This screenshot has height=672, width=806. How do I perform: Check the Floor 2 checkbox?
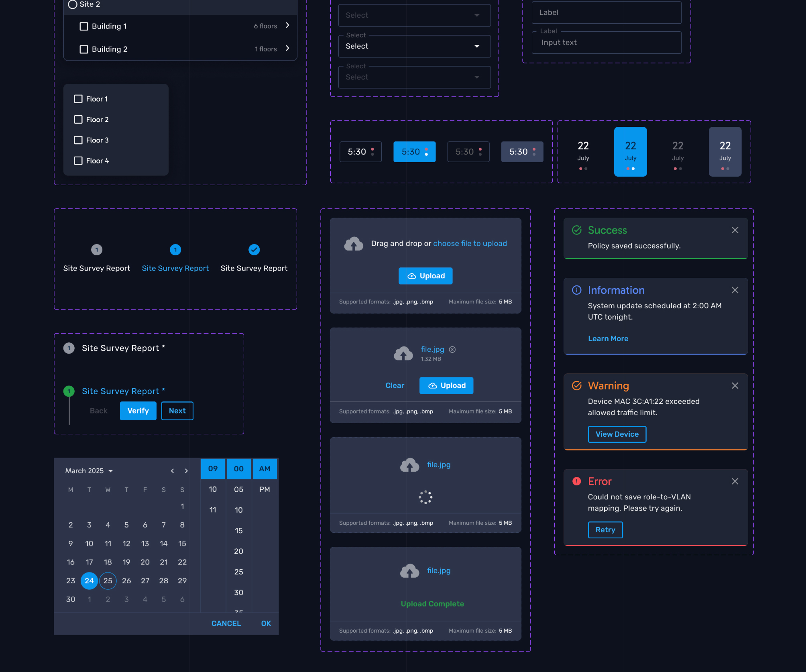(x=78, y=119)
